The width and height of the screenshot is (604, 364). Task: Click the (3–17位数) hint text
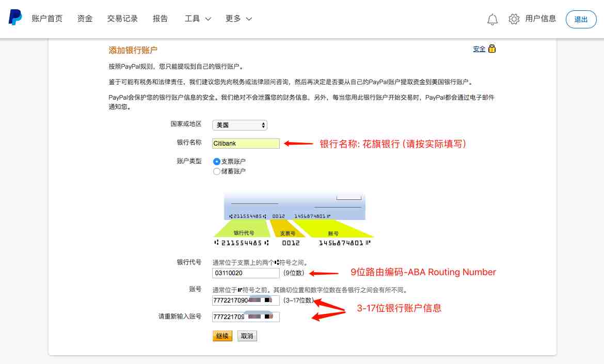(298, 300)
